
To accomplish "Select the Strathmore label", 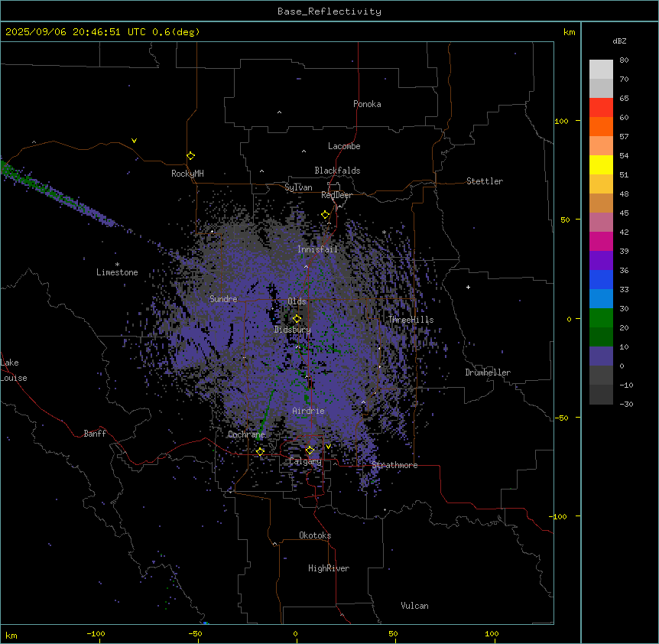I will pos(394,465).
